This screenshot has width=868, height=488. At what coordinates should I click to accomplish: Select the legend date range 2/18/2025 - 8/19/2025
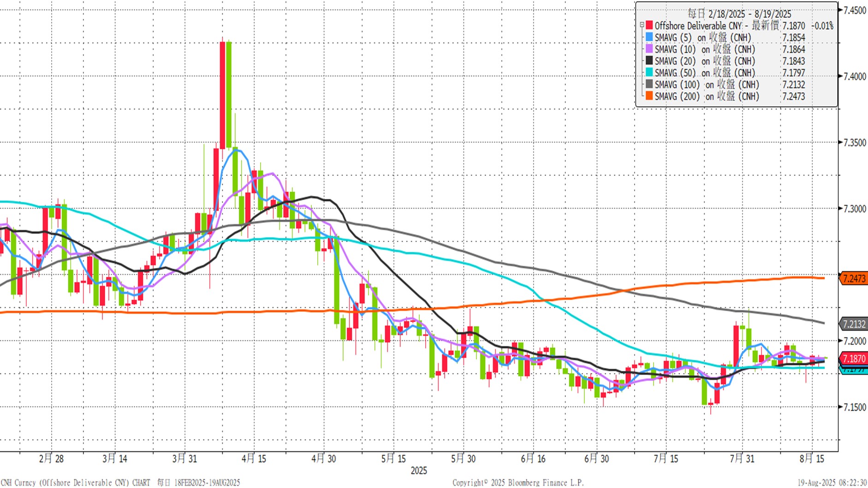pos(750,14)
